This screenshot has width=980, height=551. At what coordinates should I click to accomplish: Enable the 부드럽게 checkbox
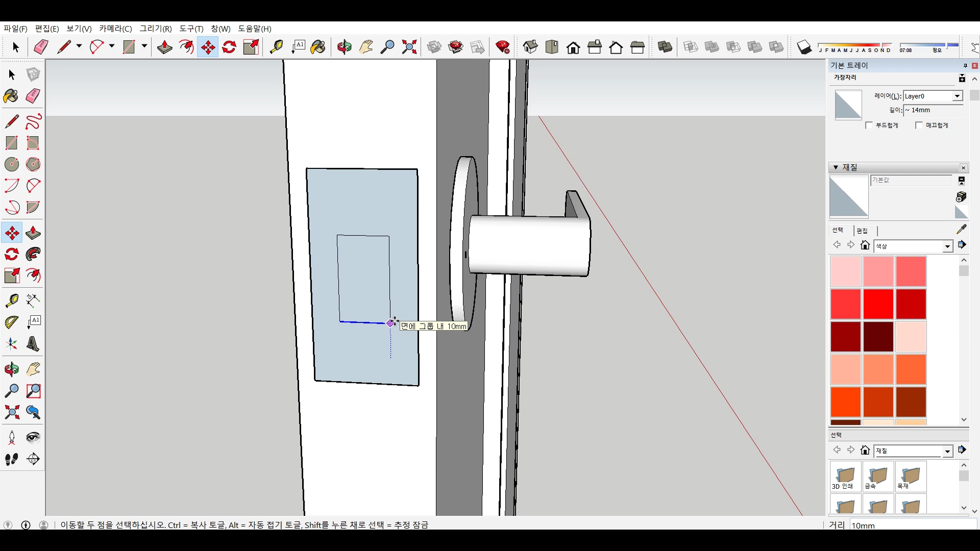pyautogui.click(x=870, y=126)
